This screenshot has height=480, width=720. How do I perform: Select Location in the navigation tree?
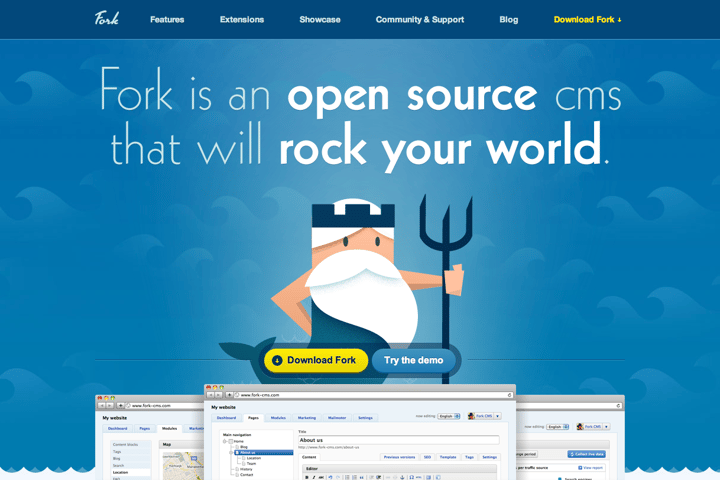point(253,458)
